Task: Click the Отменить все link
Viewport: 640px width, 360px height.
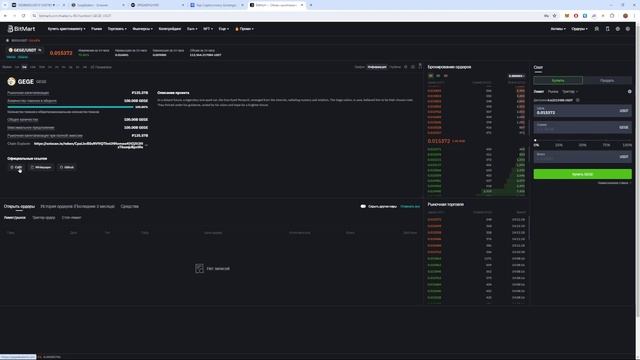Action: (x=410, y=207)
